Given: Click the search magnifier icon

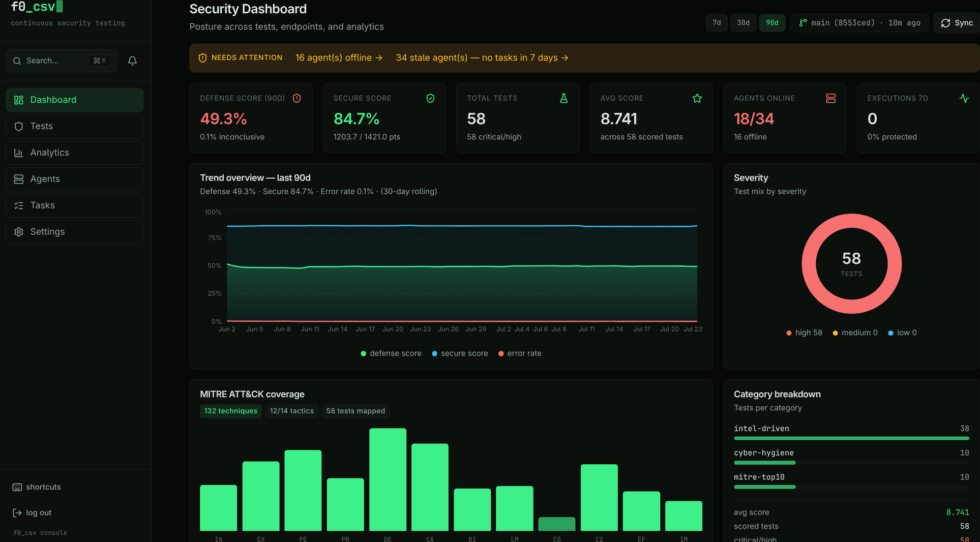Looking at the screenshot, I should tap(17, 61).
